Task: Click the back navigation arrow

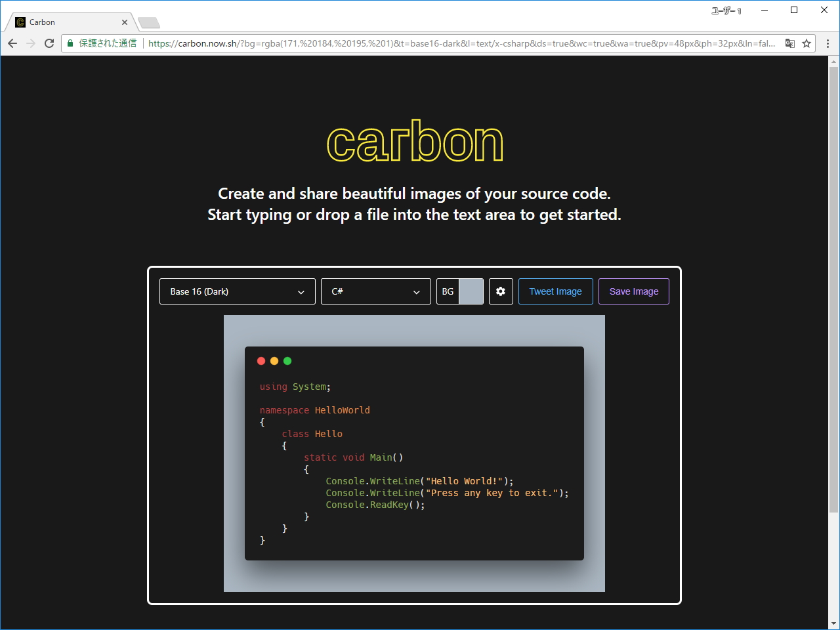Action: (x=12, y=43)
